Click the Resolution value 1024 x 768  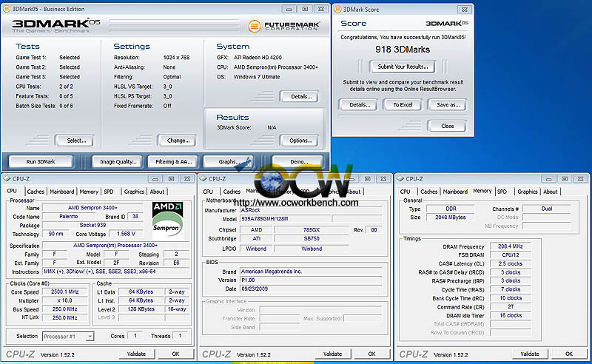pyautogui.click(x=176, y=58)
